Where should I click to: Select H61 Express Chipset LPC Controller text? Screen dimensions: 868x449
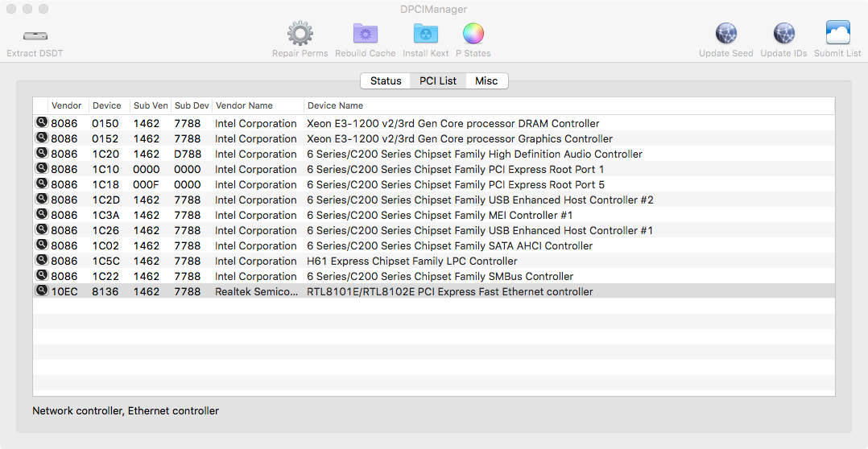point(412,261)
